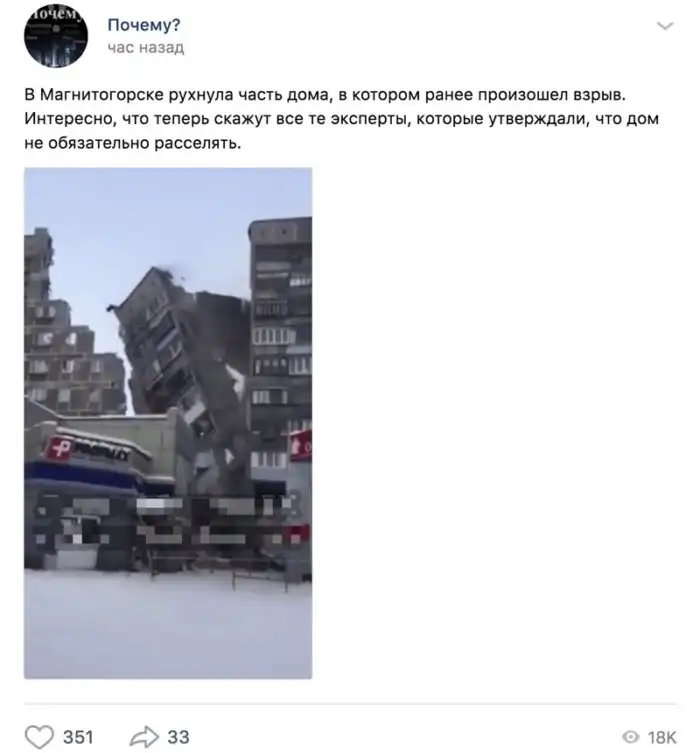
Task: Expand the post options chevron menu
Action: (665, 26)
